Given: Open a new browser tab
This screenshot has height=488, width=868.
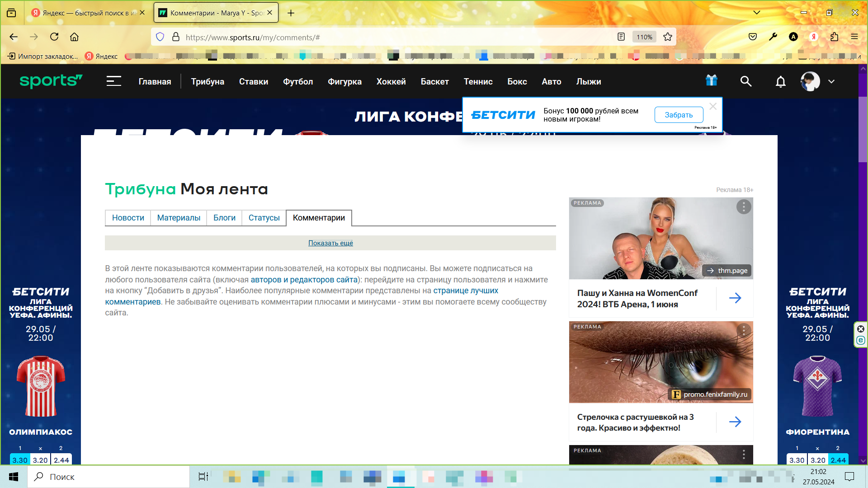Looking at the screenshot, I should [x=291, y=13].
